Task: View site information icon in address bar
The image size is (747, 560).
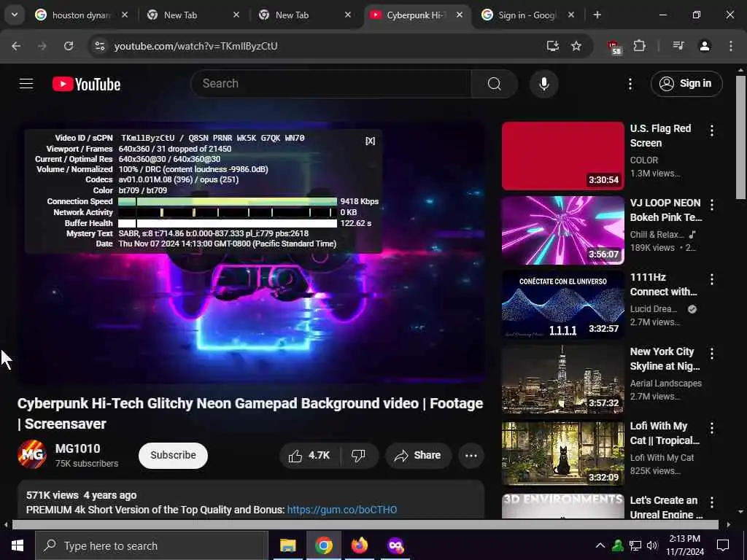Action: [x=99, y=46]
